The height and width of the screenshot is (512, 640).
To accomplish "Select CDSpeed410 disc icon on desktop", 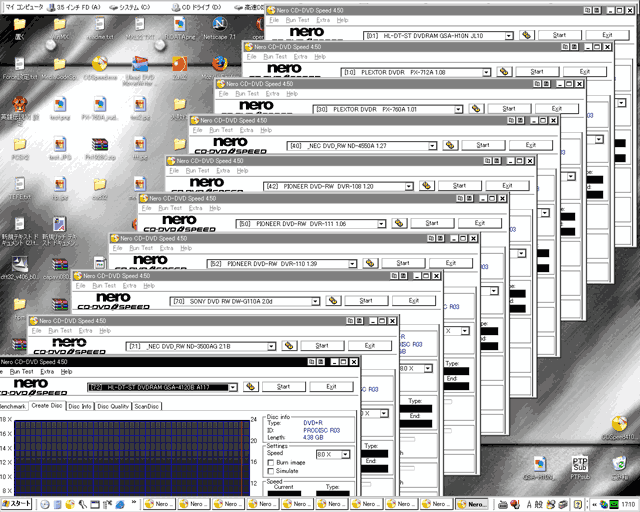I will click(620, 428).
